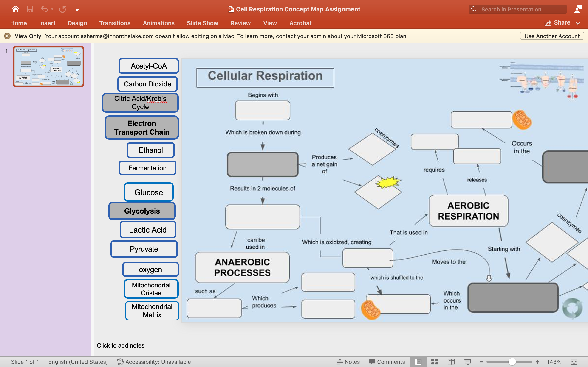Start Slide Show from status bar icon
The height and width of the screenshot is (367, 588).
tap(468, 362)
